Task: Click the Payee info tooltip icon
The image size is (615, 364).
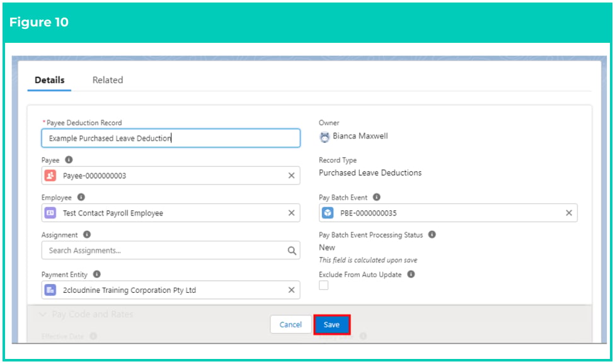Action: (x=69, y=160)
